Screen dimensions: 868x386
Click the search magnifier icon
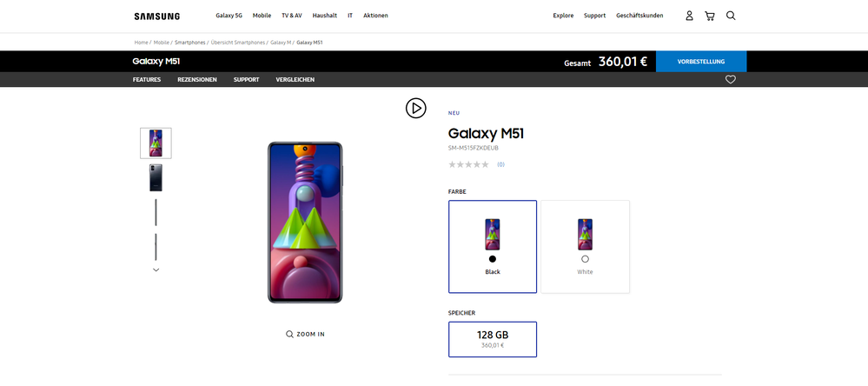(x=731, y=16)
